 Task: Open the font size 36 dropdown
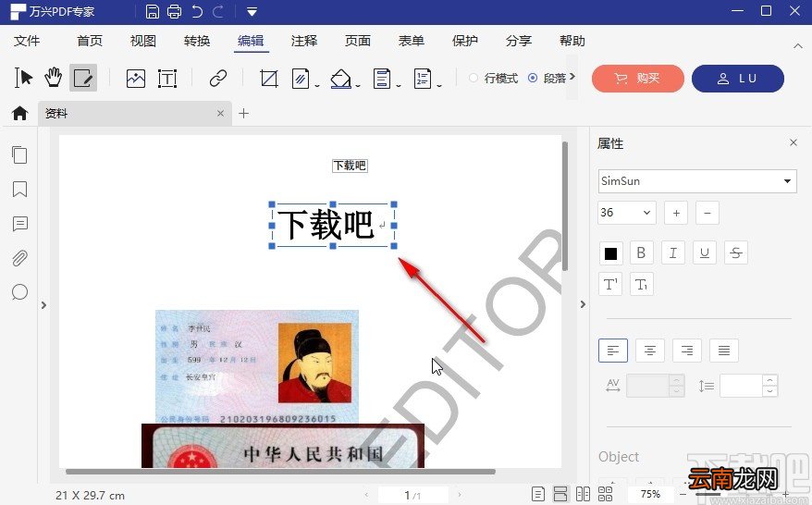[627, 213]
